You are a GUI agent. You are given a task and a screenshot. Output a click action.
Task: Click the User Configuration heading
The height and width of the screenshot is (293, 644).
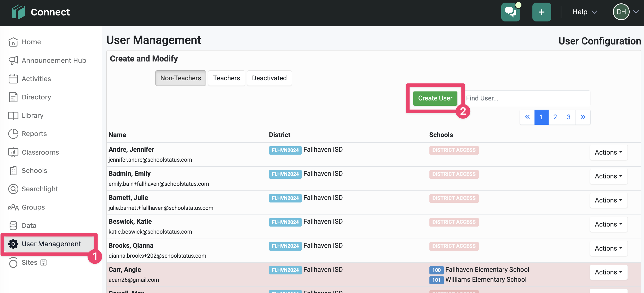click(600, 41)
